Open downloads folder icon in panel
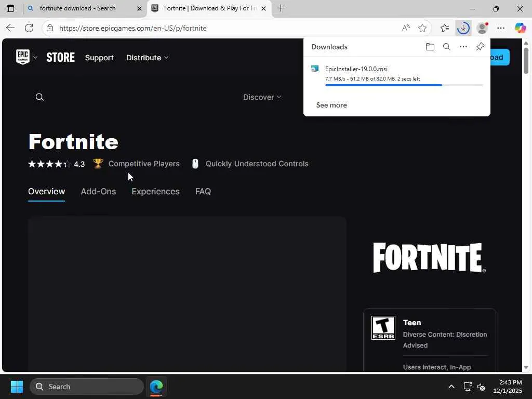The height and width of the screenshot is (399, 532). tap(430, 47)
